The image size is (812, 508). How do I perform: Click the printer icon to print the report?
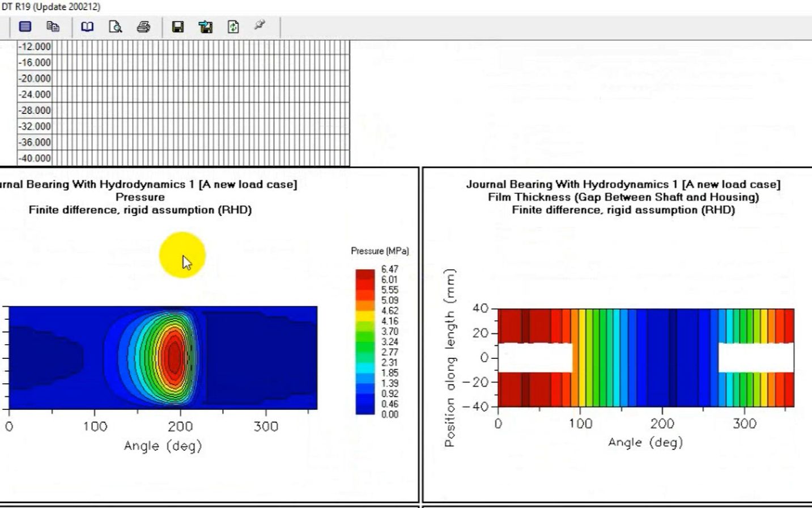pos(144,27)
